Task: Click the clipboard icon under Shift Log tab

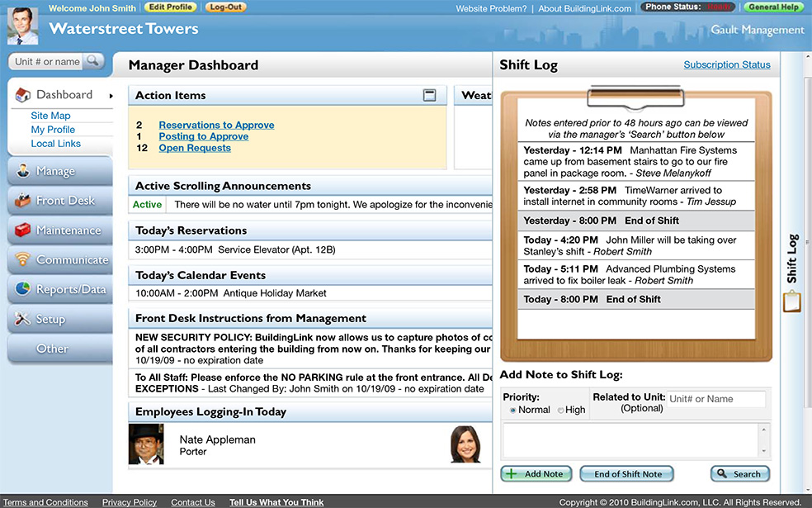Action: click(x=792, y=301)
